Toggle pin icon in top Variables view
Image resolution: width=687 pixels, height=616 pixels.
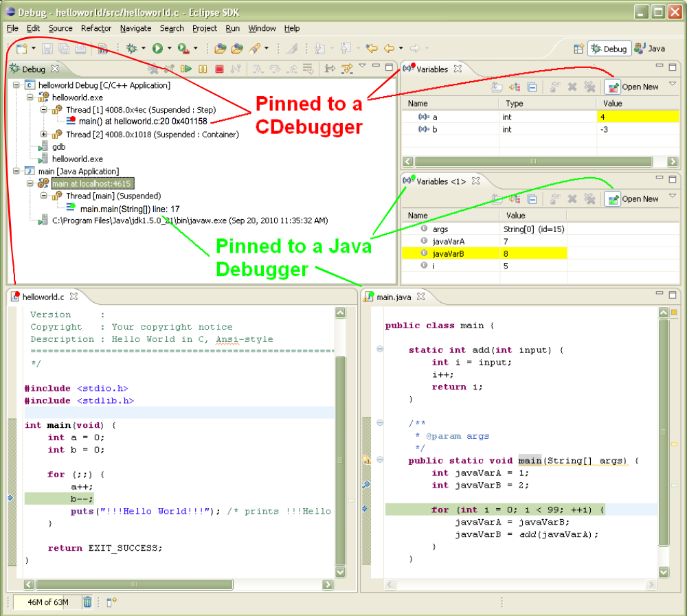(613, 87)
